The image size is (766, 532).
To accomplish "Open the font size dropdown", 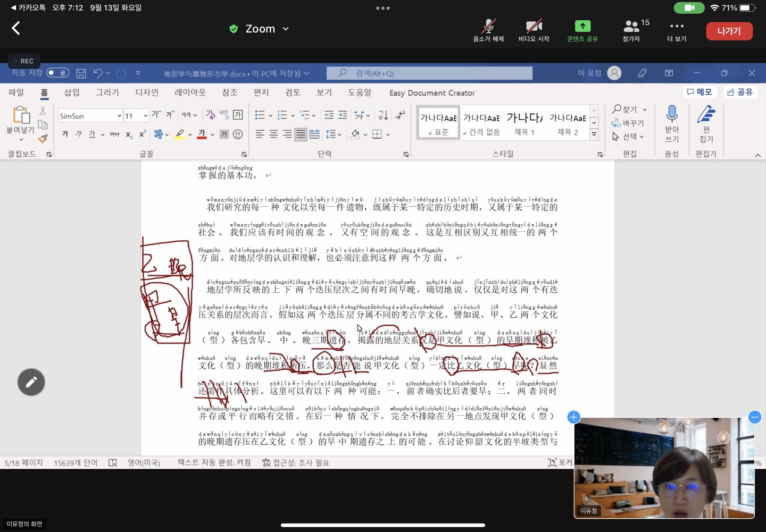I will click(x=145, y=116).
